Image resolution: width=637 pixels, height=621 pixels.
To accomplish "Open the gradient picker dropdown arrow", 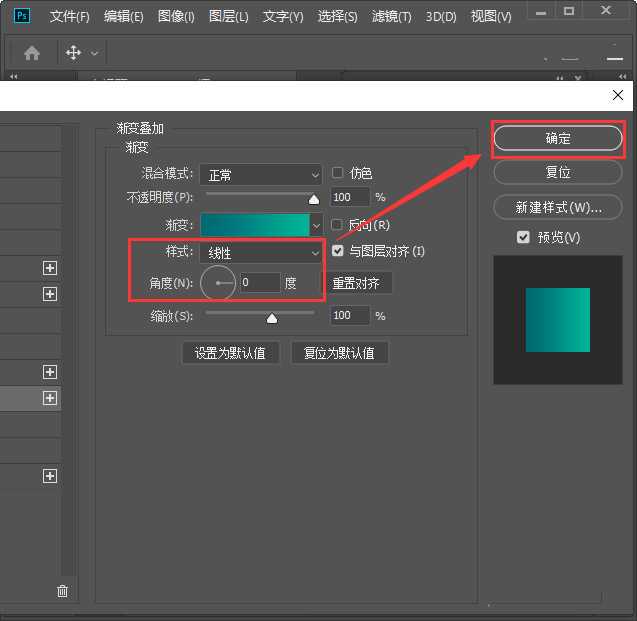I will tap(317, 225).
